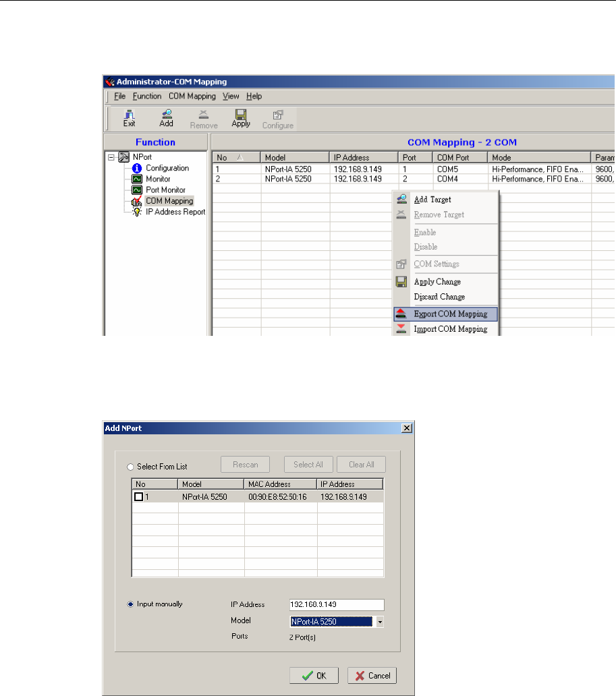Click the Configuration info icon in tree
616x696 pixels.
(x=137, y=168)
